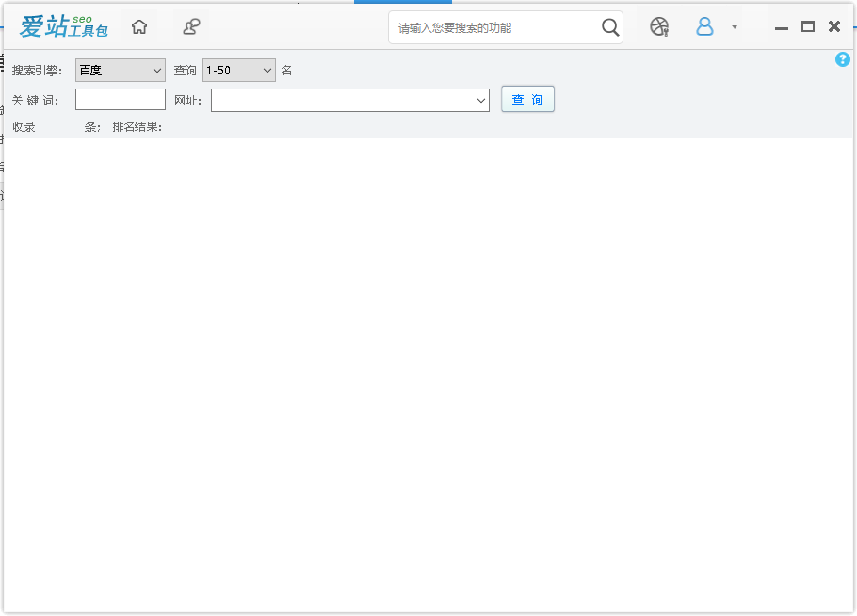857x616 pixels.
Task: Click the globe network icon
Action: pos(659,26)
